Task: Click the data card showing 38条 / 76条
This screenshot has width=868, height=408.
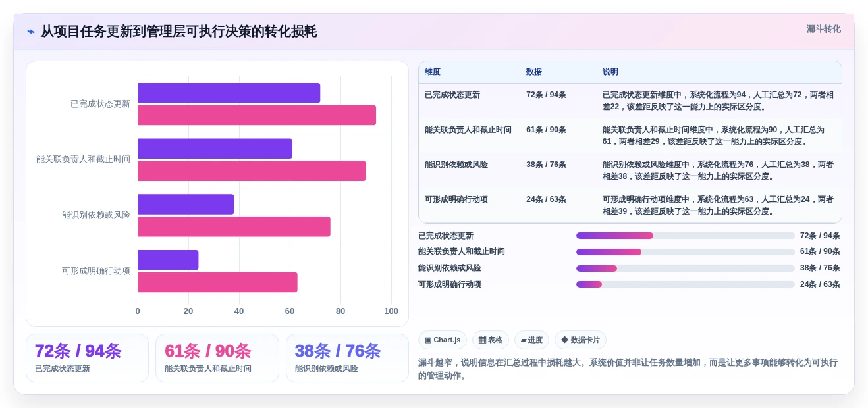Action: (347, 358)
